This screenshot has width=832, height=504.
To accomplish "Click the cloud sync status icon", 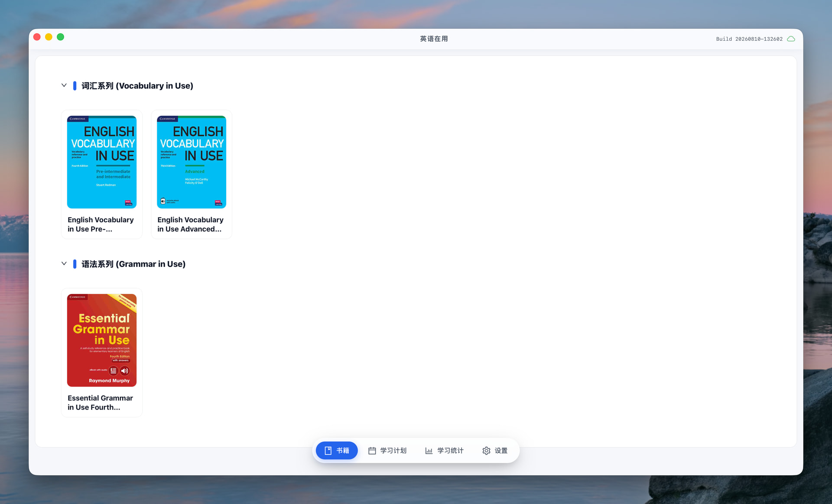I will click(x=791, y=39).
